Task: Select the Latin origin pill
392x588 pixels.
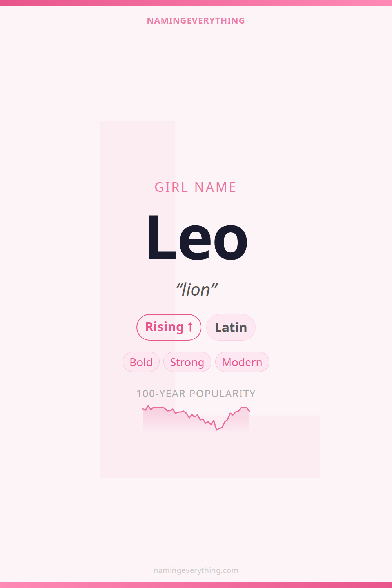Action: pyautogui.click(x=231, y=327)
